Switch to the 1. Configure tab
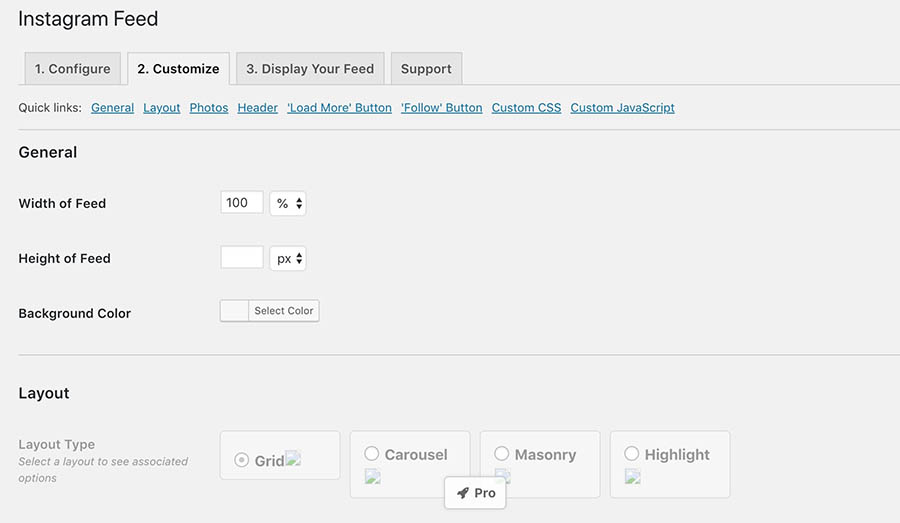Screen dimensions: 900x523 pyautogui.click(x=72, y=69)
